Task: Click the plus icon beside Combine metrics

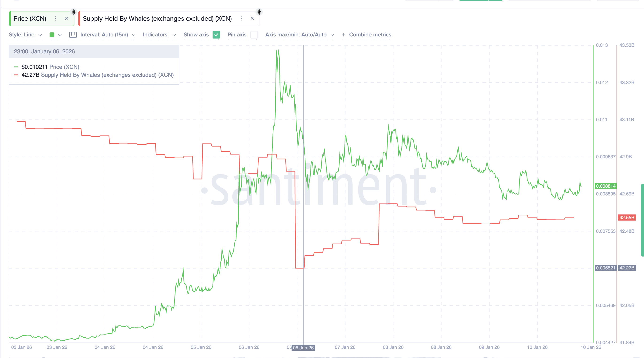Action: [344, 35]
